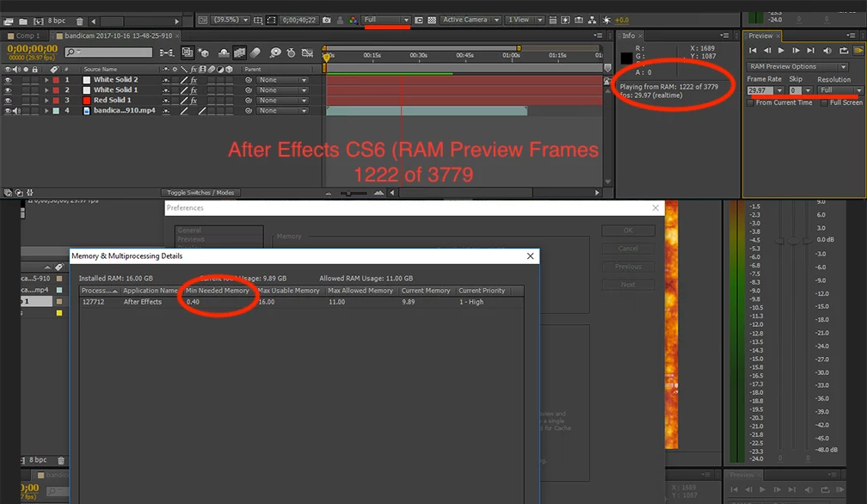Image resolution: width=867 pixels, height=504 pixels.
Task: Click the Go to Last Frame button in Preview
Action: 810,50
